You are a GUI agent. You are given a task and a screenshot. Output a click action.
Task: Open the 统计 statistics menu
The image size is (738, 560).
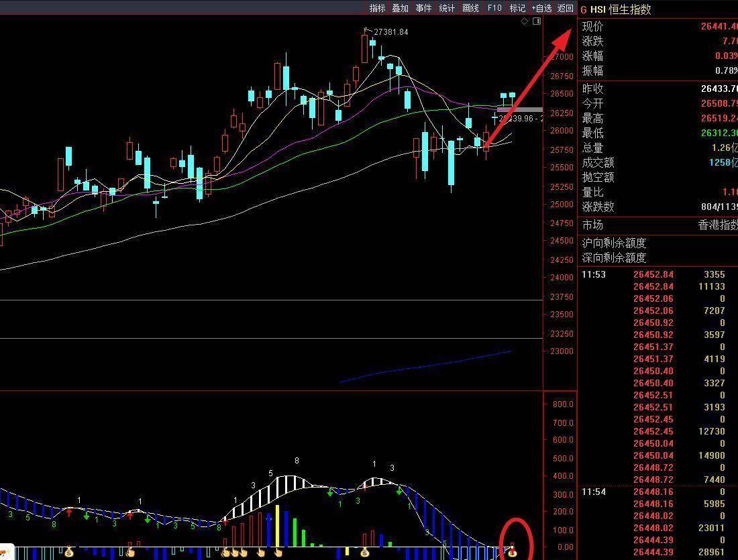pos(447,8)
